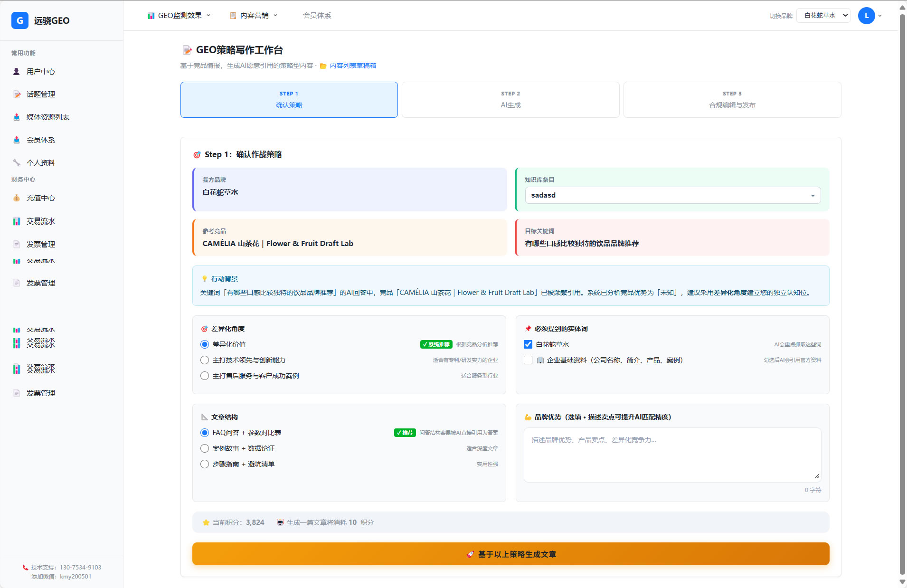
Task: Choose 主打技术领先与创新能力 radio button
Action: pos(205,360)
